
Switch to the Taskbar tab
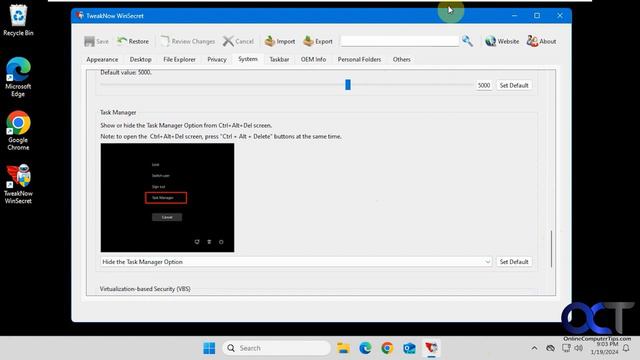click(279, 60)
